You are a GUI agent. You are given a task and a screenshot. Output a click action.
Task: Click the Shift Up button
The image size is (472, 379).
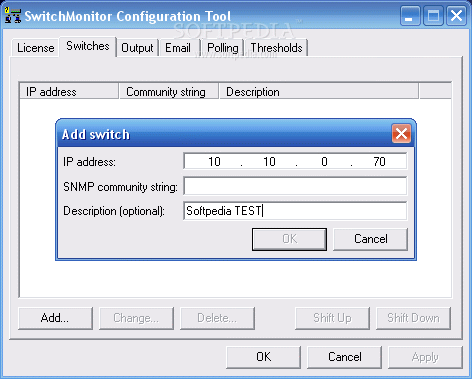coord(332,318)
